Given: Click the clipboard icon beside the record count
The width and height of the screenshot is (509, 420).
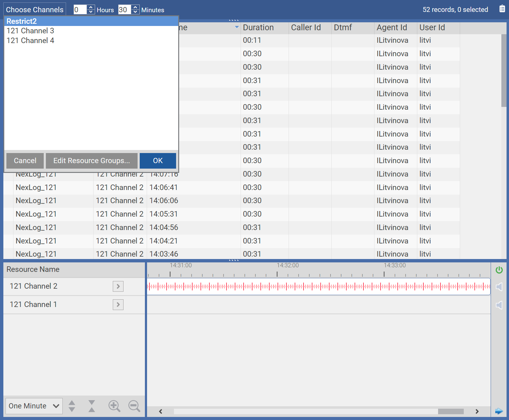Looking at the screenshot, I should [502, 9].
